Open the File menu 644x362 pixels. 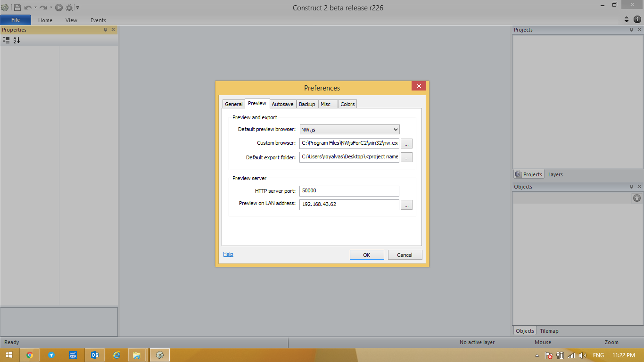[16, 20]
